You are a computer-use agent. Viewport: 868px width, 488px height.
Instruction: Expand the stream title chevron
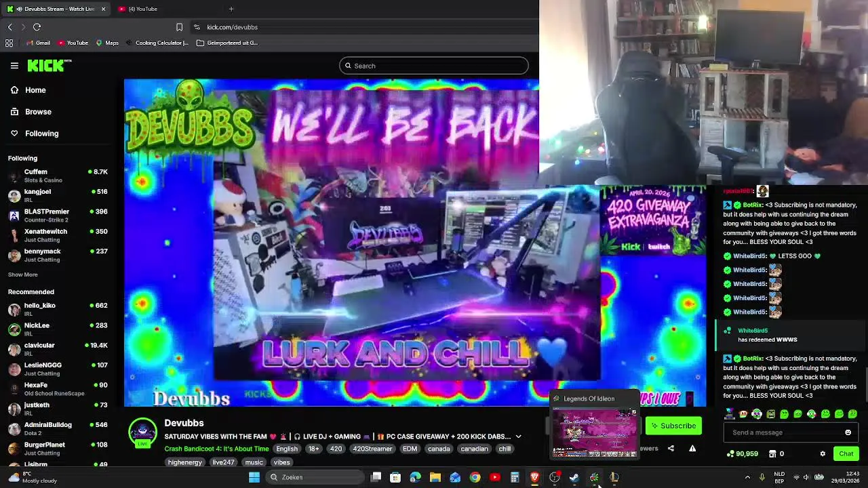(518, 436)
